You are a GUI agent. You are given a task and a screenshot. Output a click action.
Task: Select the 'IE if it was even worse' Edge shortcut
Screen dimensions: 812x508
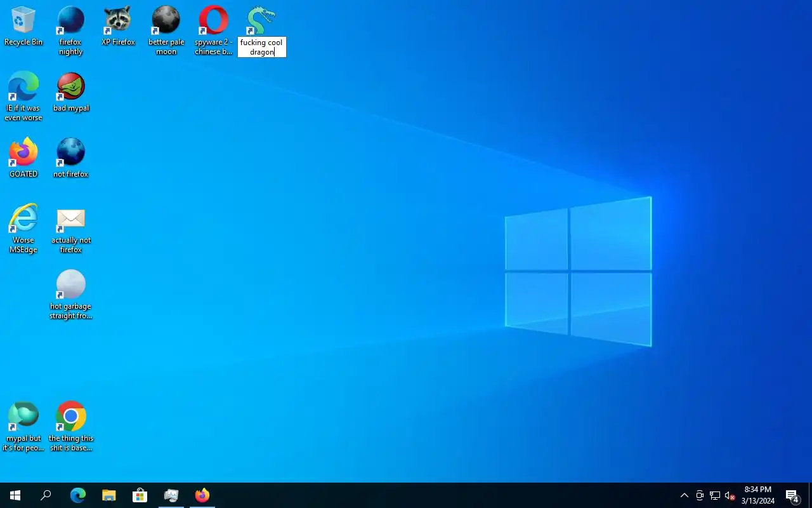[23, 97]
